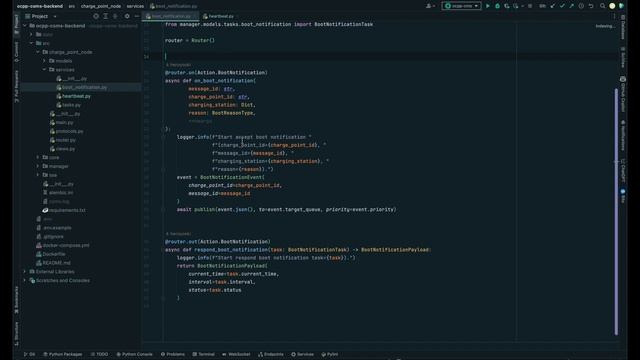Image resolution: width=640 pixels, height=360 pixels.
Task: Click the Git push arrow icon
Action: [x=571, y=6]
